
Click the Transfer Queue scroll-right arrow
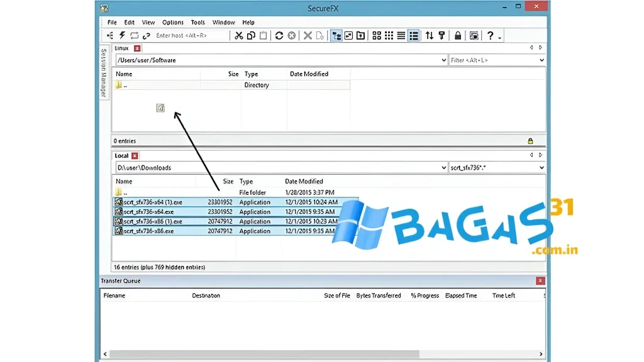tap(540, 354)
